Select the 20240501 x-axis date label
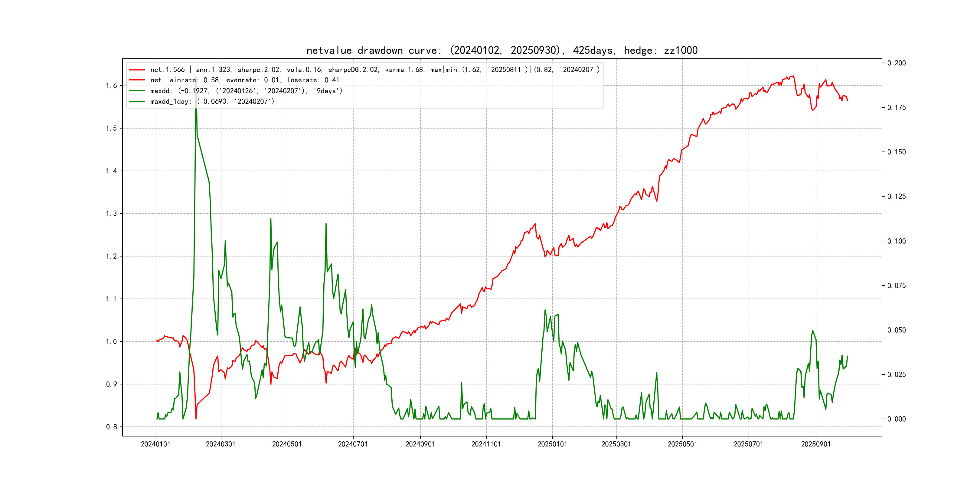Screen dimensions: 980x490 [287, 444]
